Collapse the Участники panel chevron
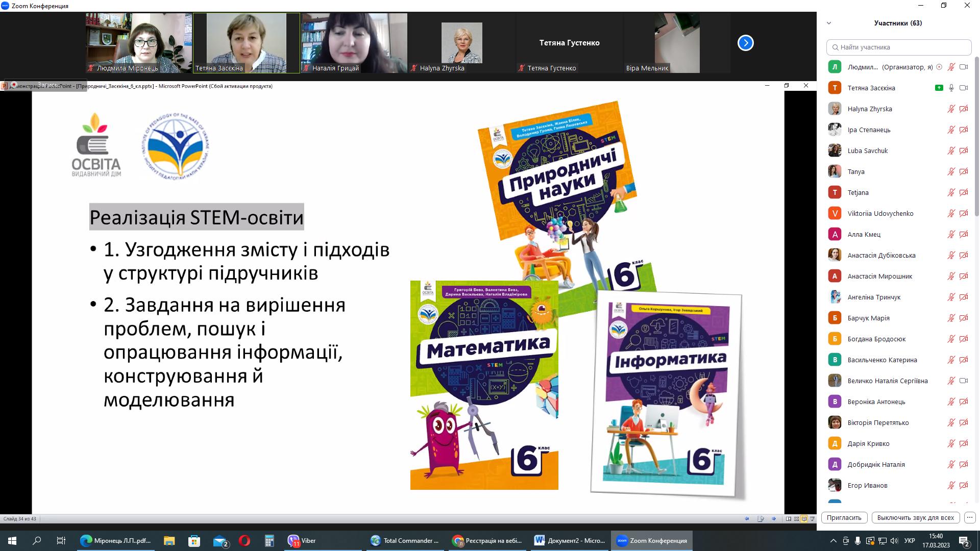This screenshot has height=551, width=980. tap(829, 23)
